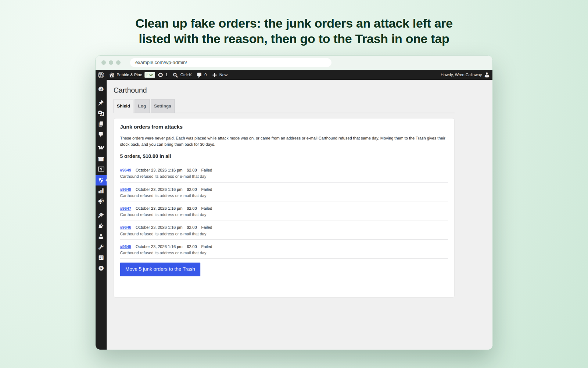This screenshot has height=368, width=588.
Task: Open the WooCommerce sidebar icon
Action: 101,148
